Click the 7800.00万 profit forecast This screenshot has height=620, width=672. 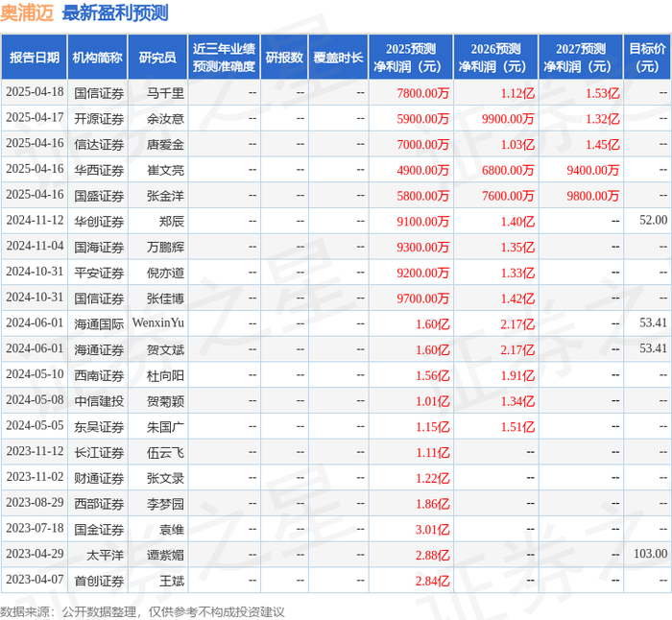tap(422, 93)
